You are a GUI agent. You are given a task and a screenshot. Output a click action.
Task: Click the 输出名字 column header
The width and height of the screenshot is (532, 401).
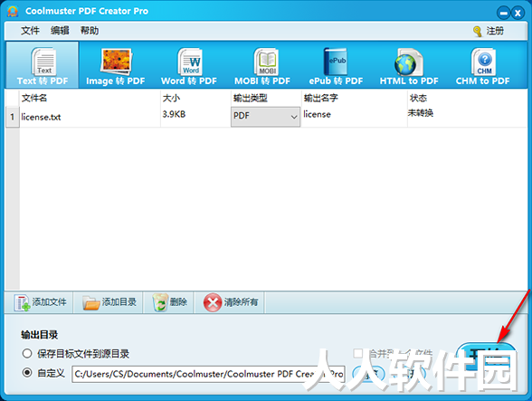tap(354, 98)
